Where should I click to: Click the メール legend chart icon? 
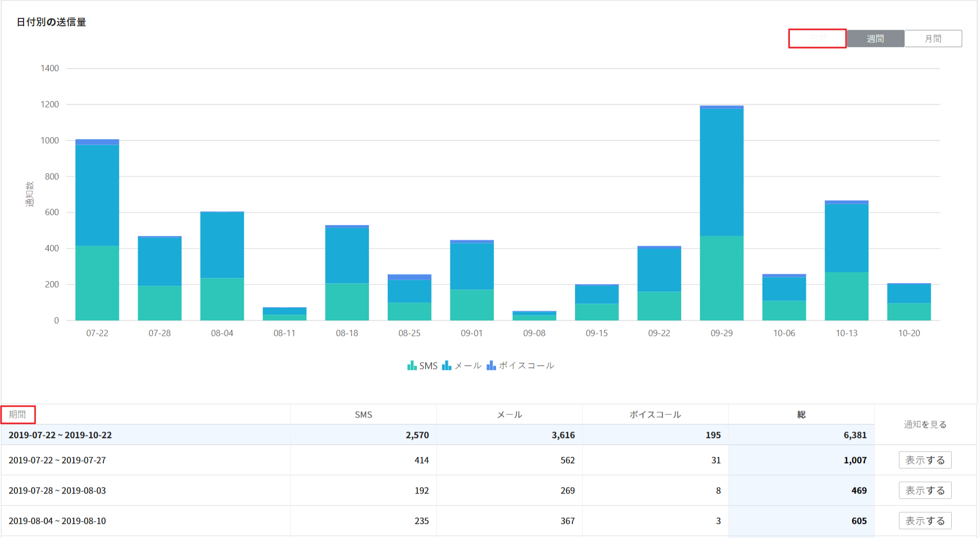pyautogui.click(x=446, y=365)
